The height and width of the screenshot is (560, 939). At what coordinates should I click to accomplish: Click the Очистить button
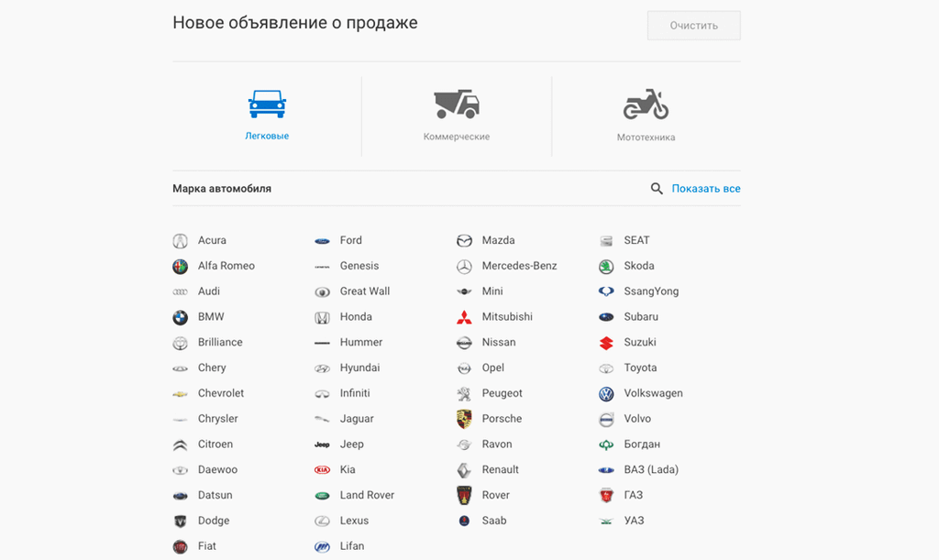tap(693, 26)
